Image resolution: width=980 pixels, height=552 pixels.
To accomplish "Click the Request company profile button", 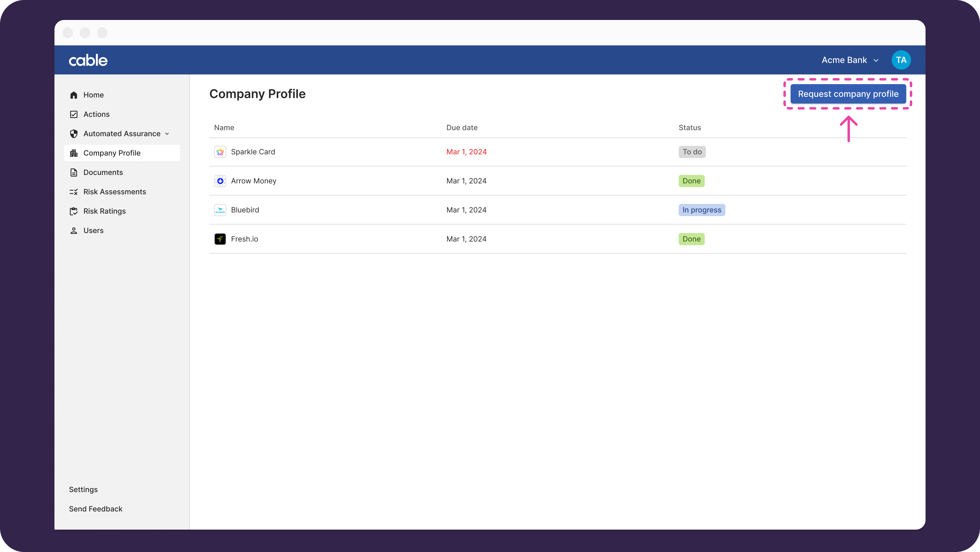I will (x=848, y=94).
